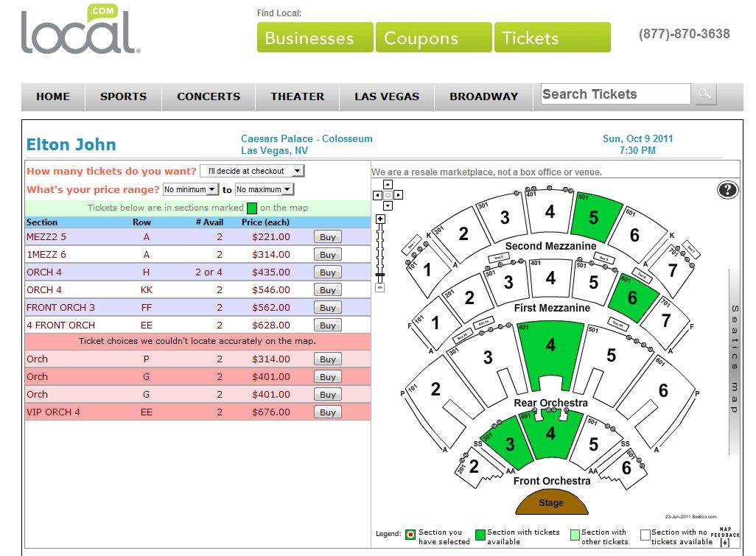Open the No maximum price dropdown

264,189
